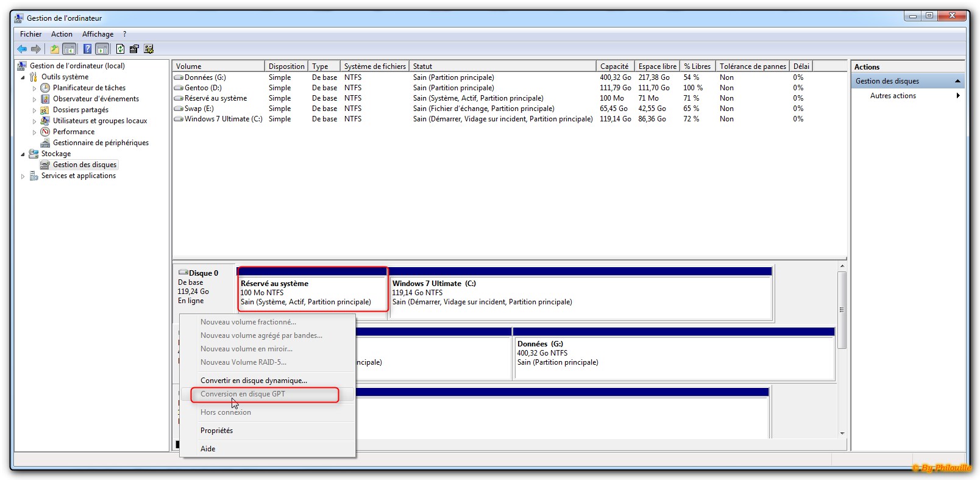Click the blue Help question mark icon
This screenshot has width=980, height=480.
click(x=87, y=49)
